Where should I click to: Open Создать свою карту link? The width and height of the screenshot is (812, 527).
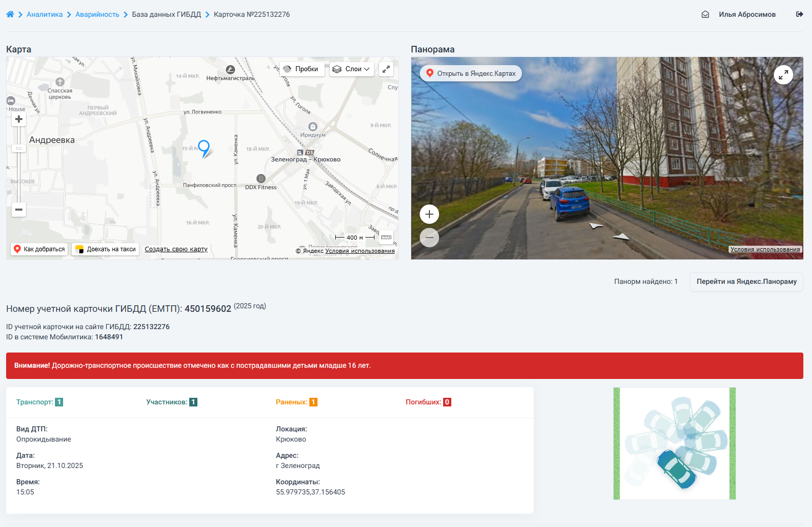[x=176, y=249]
